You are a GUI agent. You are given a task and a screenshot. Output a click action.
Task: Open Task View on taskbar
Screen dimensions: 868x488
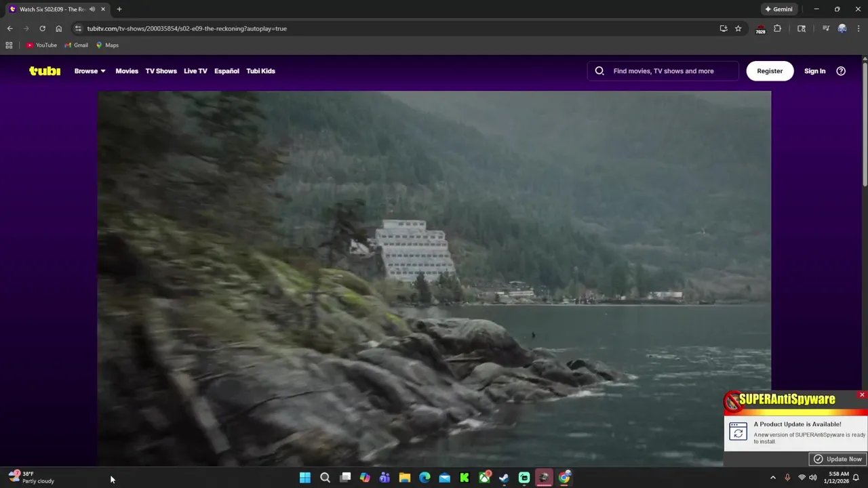point(345,478)
